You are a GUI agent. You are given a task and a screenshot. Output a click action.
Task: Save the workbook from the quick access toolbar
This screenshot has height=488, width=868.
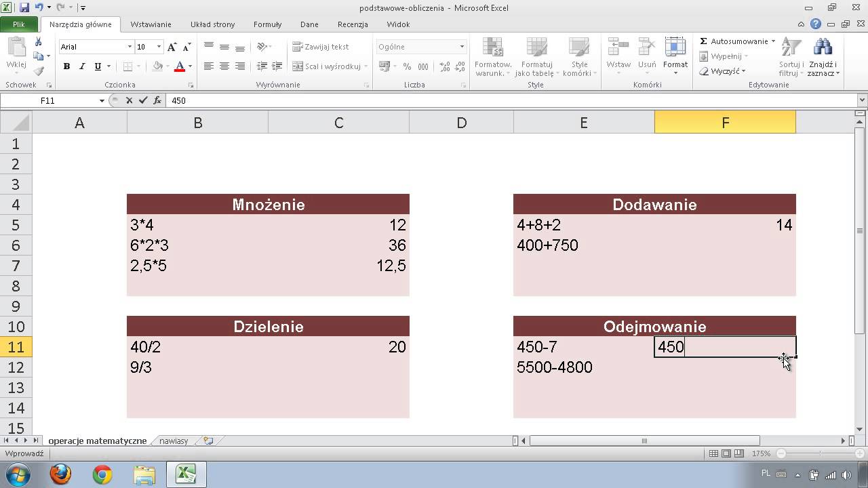24,7
